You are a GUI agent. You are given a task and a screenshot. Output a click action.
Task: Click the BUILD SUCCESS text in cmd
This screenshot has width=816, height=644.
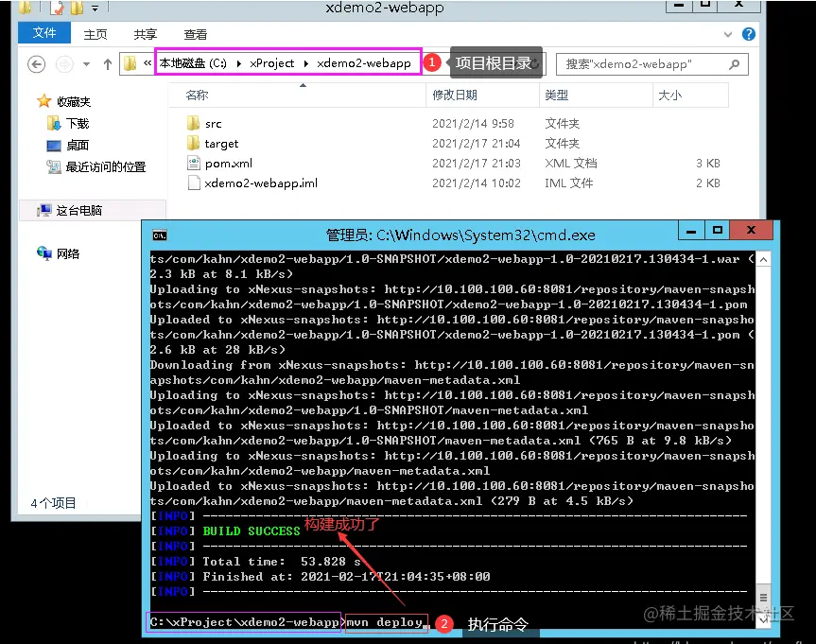pyautogui.click(x=252, y=531)
